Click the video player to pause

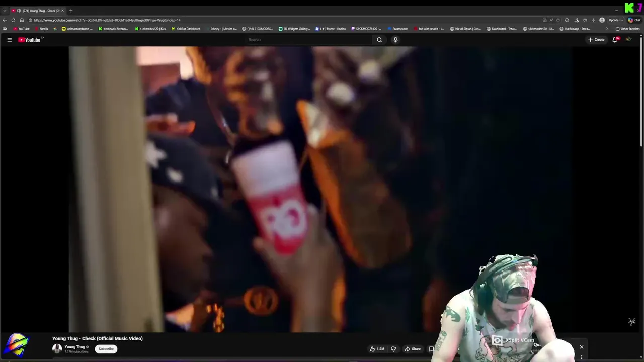(320, 190)
